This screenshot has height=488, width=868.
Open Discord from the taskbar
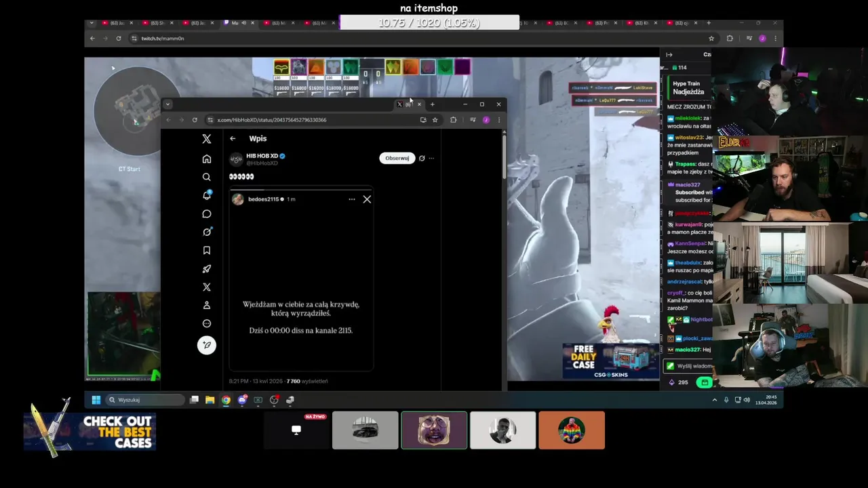tap(242, 400)
